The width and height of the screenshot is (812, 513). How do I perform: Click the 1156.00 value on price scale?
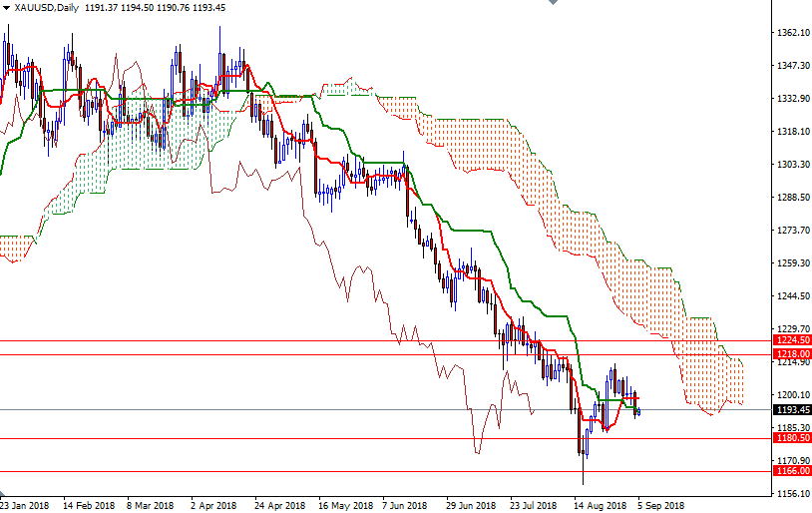(x=791, y=493)
